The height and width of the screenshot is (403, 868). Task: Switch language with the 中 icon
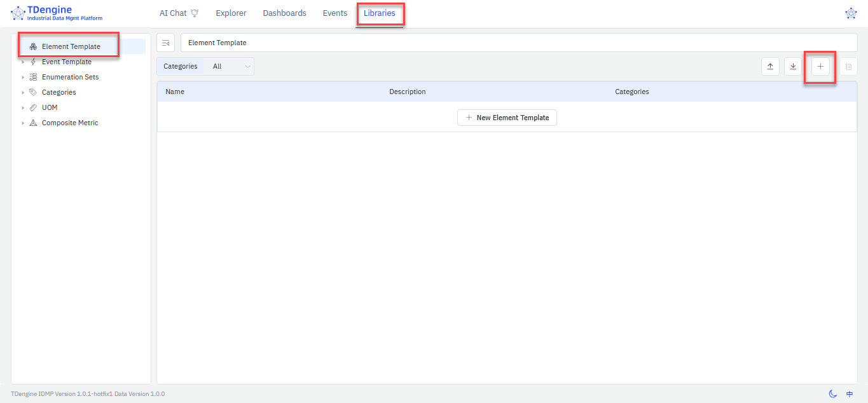pos(850,394)
